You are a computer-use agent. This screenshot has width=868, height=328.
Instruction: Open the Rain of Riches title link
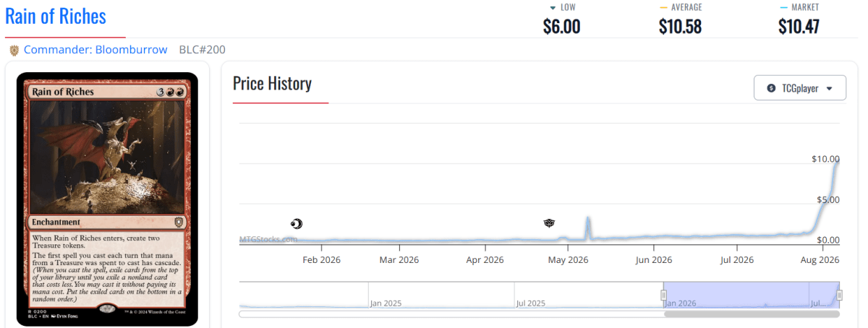coord(56,17)
